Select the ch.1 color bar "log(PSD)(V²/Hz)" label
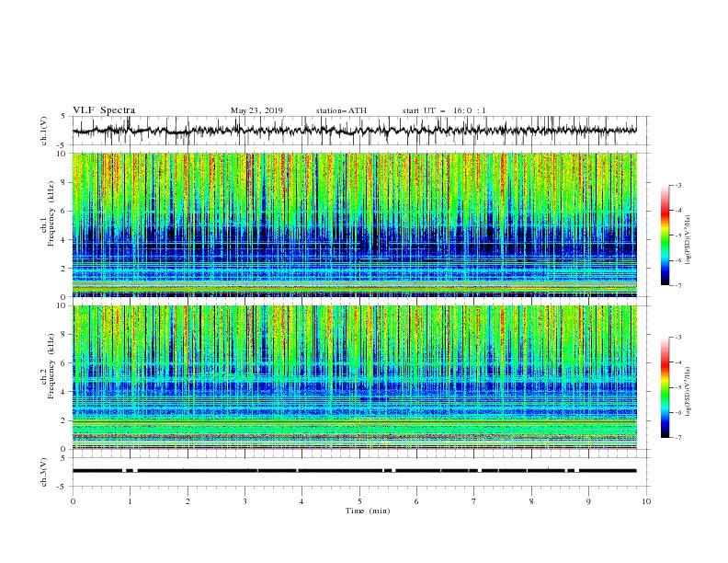The width and height of the screenshot is (728, 563). (688, 240)
